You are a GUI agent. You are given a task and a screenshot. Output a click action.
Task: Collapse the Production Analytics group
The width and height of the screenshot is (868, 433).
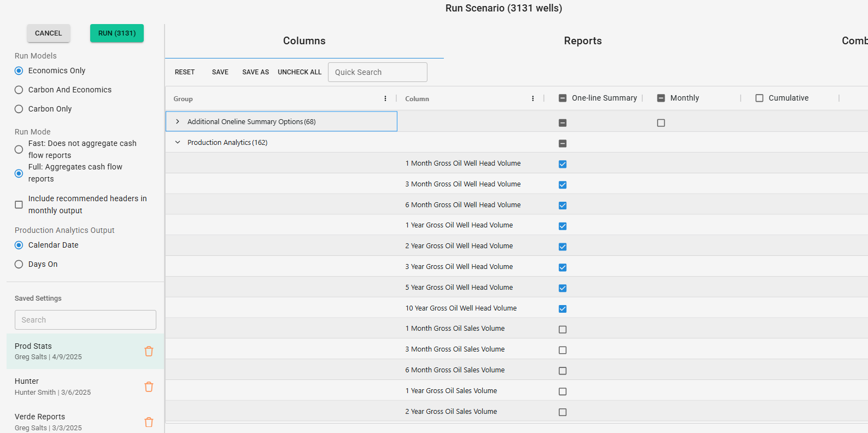(x=178, y=142)
